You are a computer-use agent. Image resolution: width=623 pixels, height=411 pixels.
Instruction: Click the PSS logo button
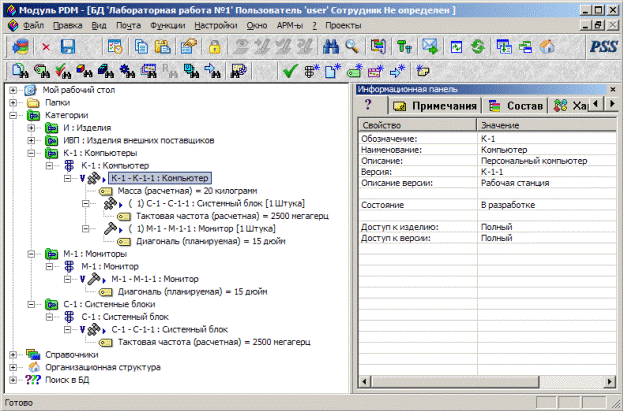603,47
